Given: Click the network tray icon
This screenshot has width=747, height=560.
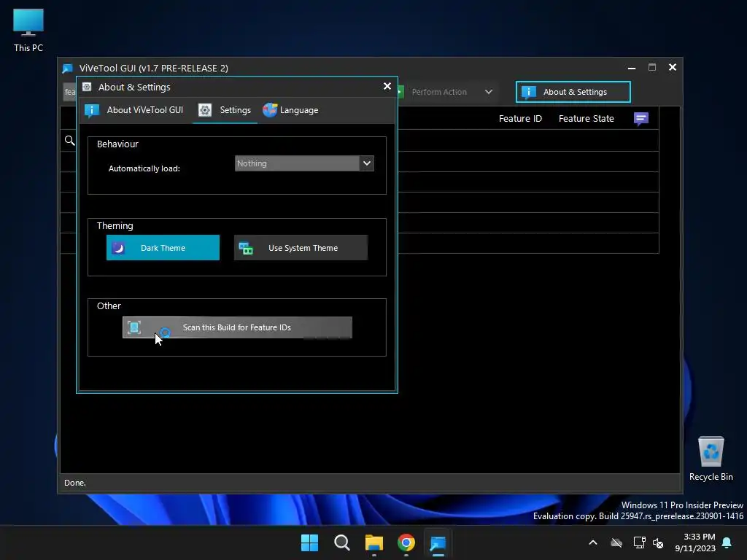Looking at the screenshot, I should (x=639, y=542).
